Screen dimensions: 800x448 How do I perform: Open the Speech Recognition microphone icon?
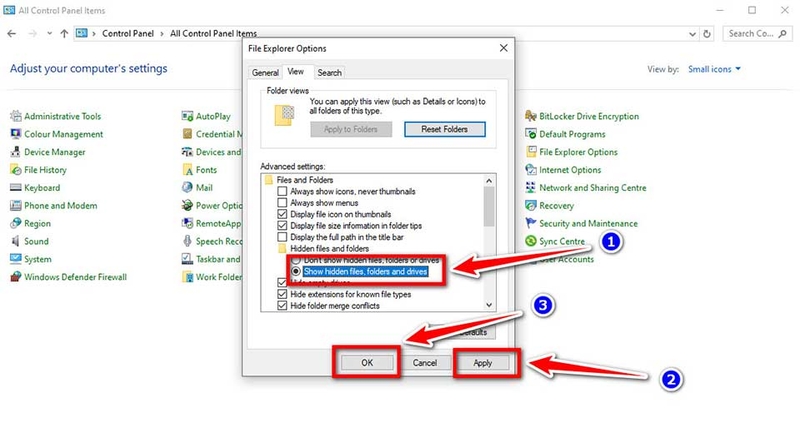(187, 241)
